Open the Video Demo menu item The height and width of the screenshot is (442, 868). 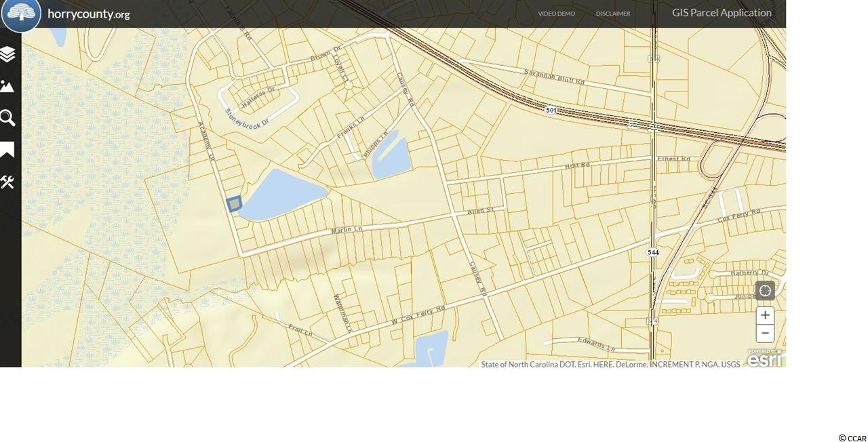click(x=556, y=14)
